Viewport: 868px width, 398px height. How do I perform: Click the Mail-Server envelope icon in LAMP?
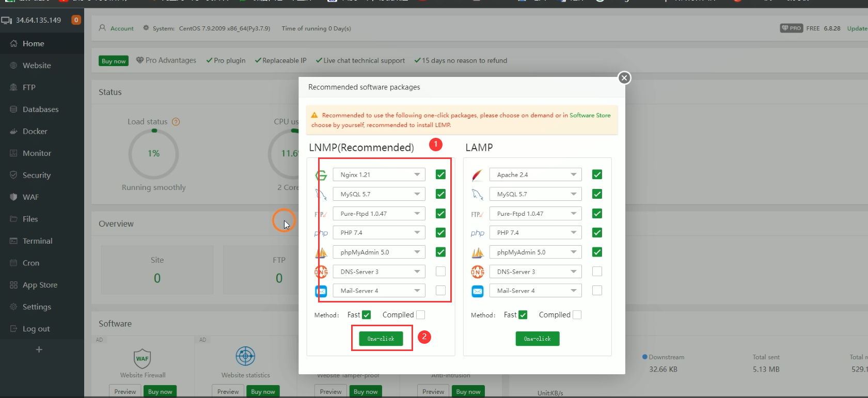pyautogui.click(x=478, y=291)
